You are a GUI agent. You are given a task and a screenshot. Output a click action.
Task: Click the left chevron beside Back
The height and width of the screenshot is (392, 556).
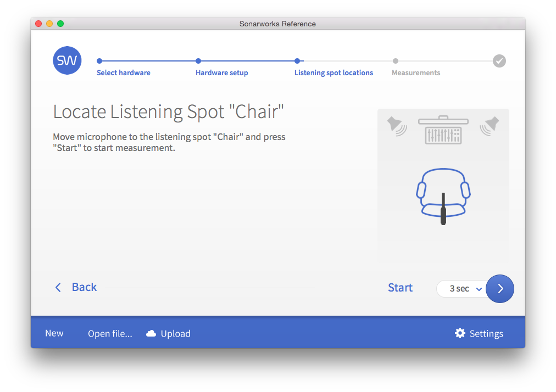click(x=58, y=288)
